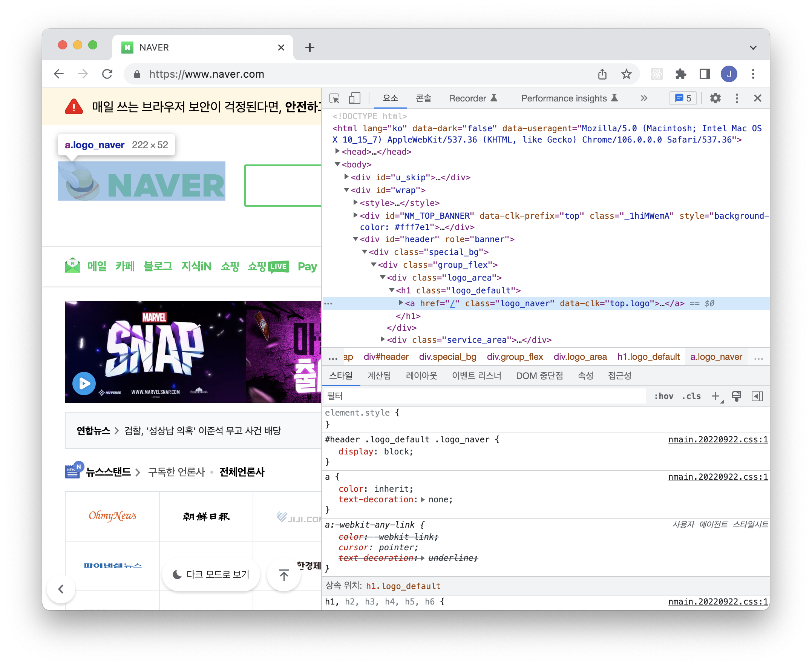The height and width of the screenshot is (666, 812).
Task: Show more DevTools tabs chevron
Action: (644, 98)
